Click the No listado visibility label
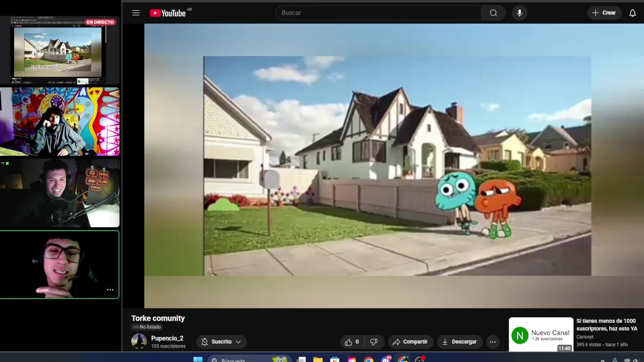This screenshot has height=362, width=644. click(x=146, y=327)
